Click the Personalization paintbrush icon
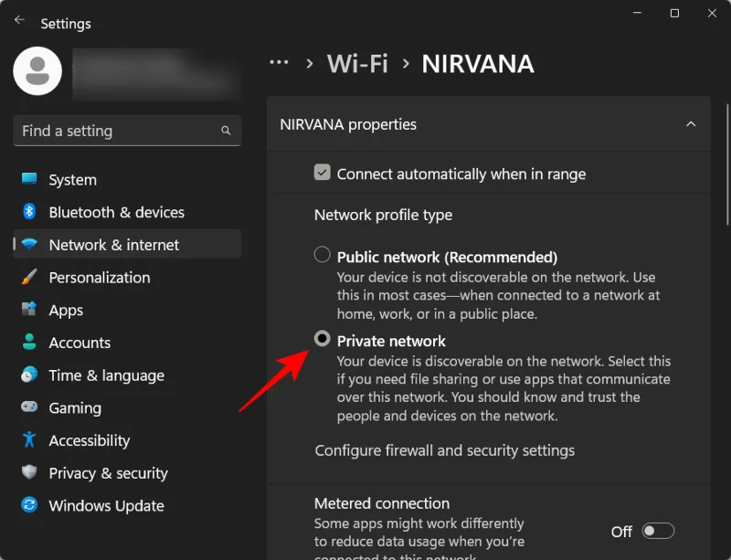The width and height of the screenshot is (731, 560). [29, 277]
